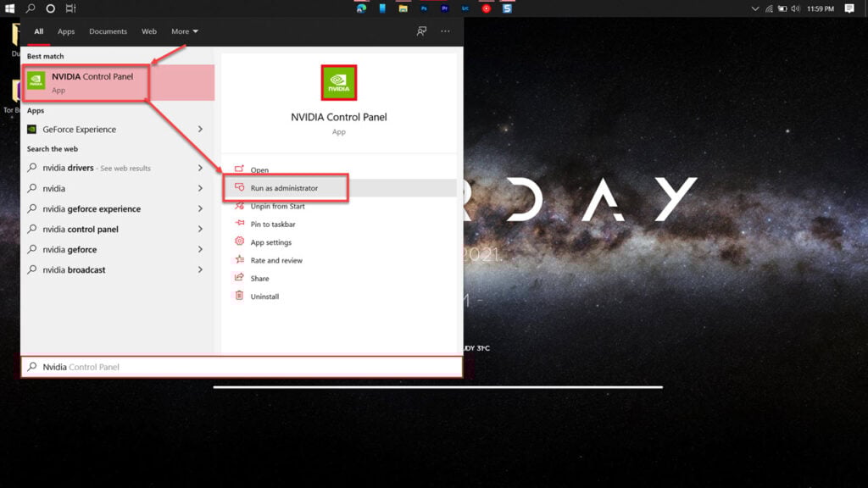
Task: Click the NVIDIA Control Panel preview title
Action: click(339, 117)
